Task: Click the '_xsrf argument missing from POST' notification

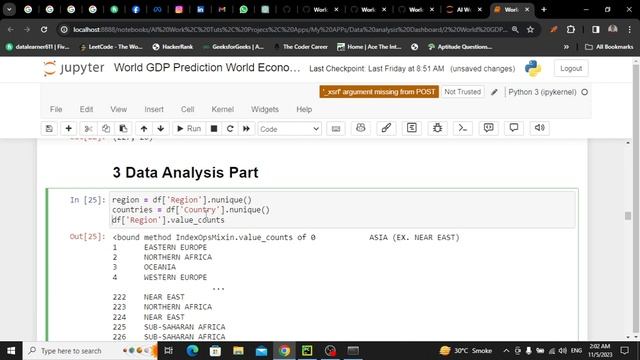Action: [379, 92]
